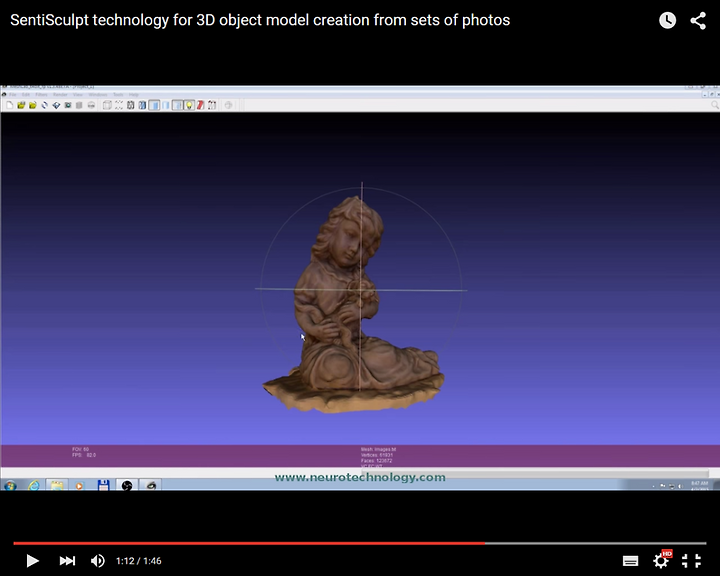This screenshot has width=720, height=576.
Task: Toggle Bounding Box render mode
Action: (107, 105)
